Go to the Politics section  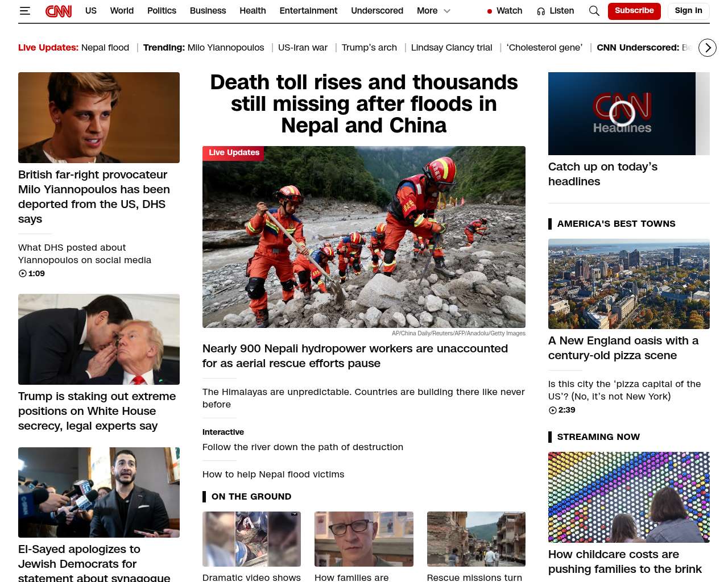click(x=162, y=11)
